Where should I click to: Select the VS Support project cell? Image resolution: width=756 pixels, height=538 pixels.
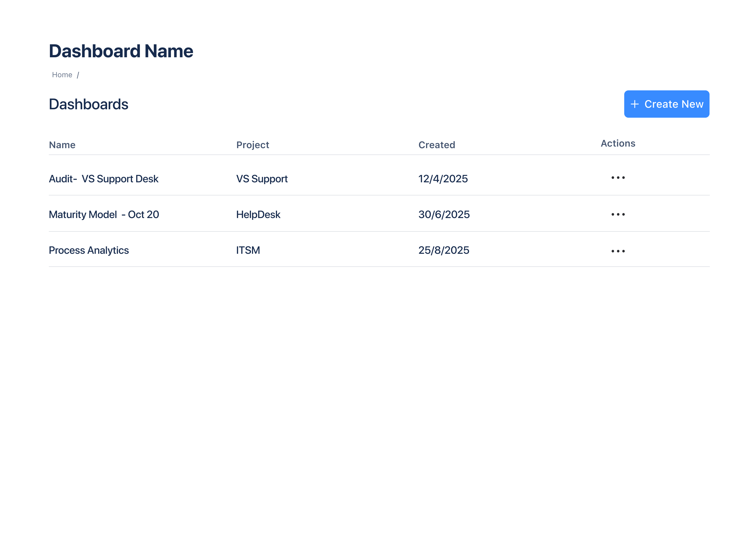262,179
